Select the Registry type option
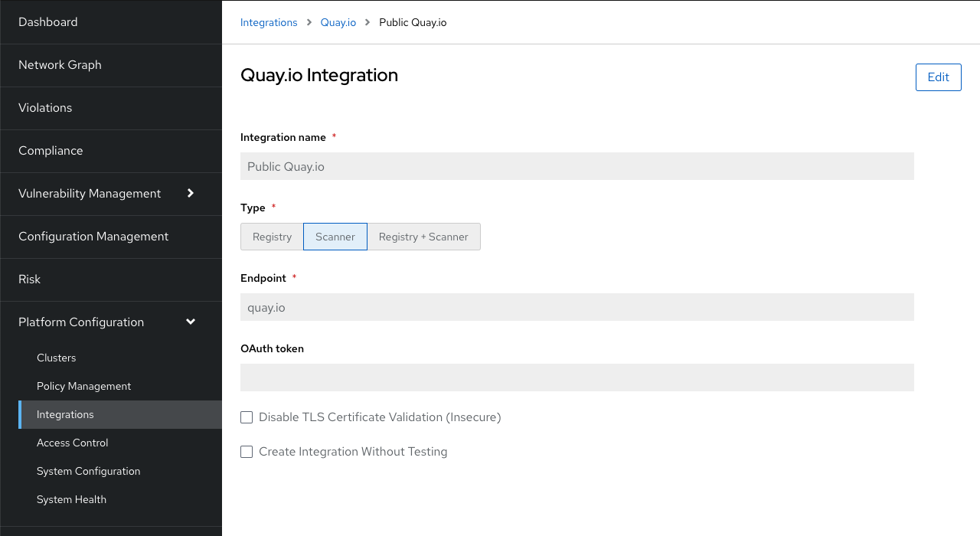The width and height of the screenshot is (980, 536). coord(272,237)
